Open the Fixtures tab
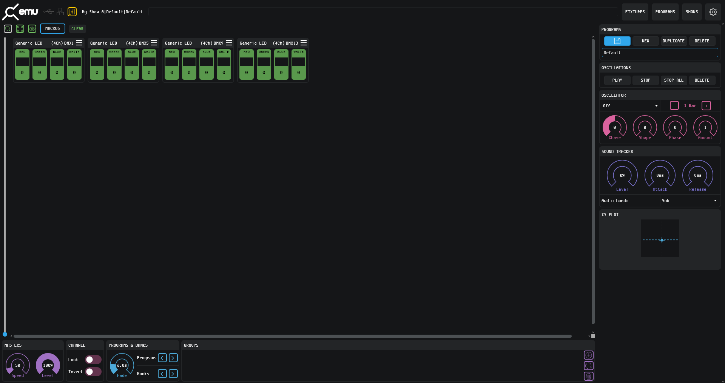Viewport: 725px width, 383px height. tap(635, 12)
